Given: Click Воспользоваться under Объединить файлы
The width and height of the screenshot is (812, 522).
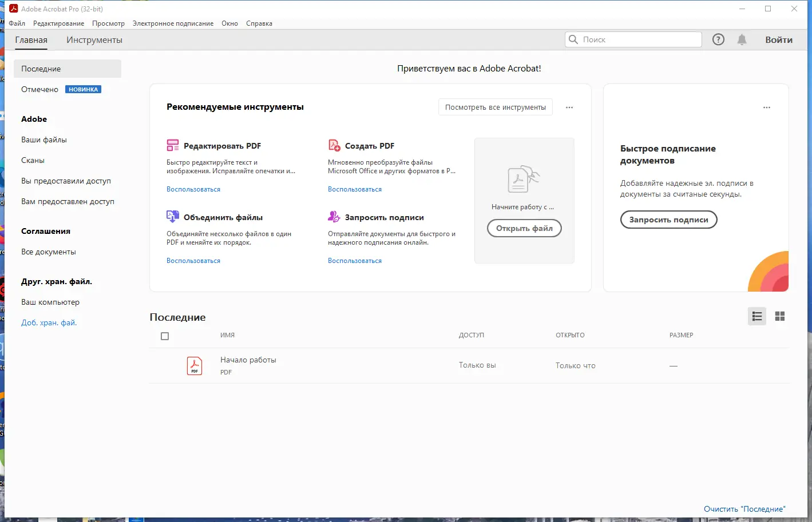Looking at the screenshot, I should pos(193,261).
